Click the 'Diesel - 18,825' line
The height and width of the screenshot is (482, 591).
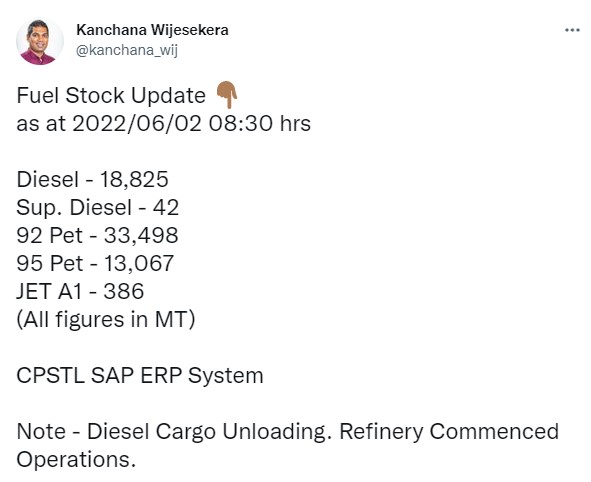point(92,179)
